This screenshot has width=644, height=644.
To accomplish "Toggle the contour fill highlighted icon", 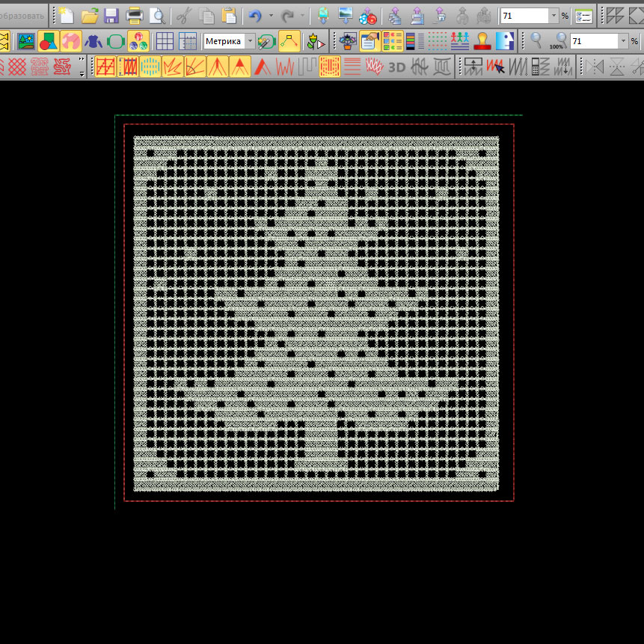I will [x=329, y=67].
